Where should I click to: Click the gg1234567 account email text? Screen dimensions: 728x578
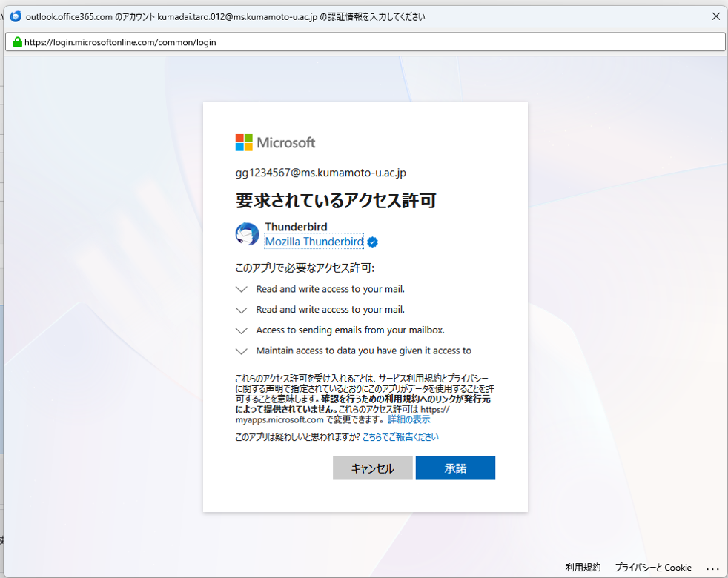pos(321,173)
